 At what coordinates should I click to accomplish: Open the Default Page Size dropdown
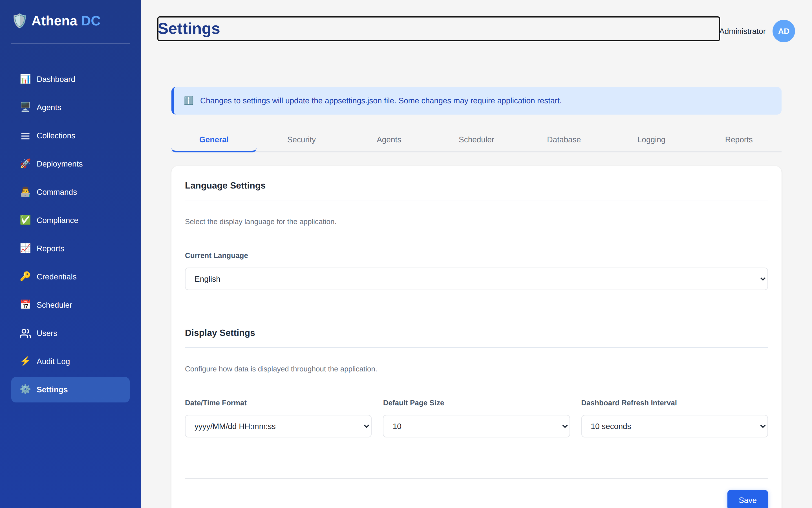[476, 426]
